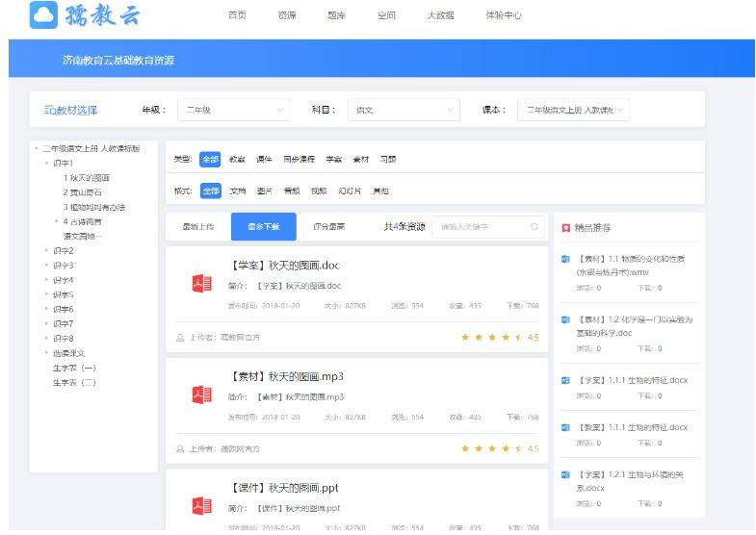The width and height of the screenshot is (756, 535).
Task: Switch to the 最多下载 sort tab
Action: (x=264, y=226)
